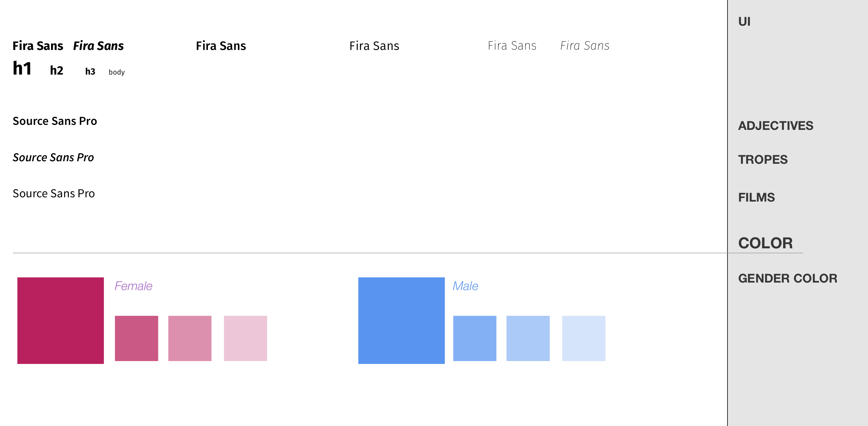Open the TROPES sidebar item
The image size is (868, 426).
tap(763, 159)
